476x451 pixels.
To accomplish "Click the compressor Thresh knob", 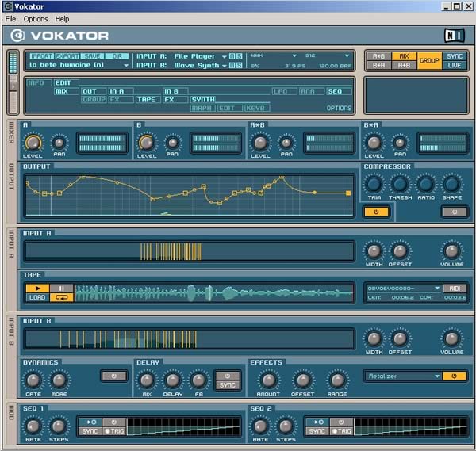I will [x=400, y=185].
